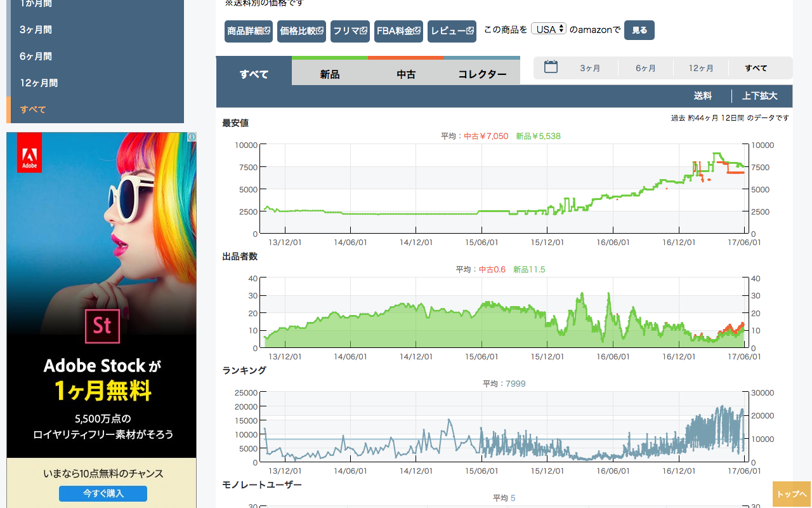Open 商品詳細 external link button
Viewport: 812px width, 508px height.
249,30
